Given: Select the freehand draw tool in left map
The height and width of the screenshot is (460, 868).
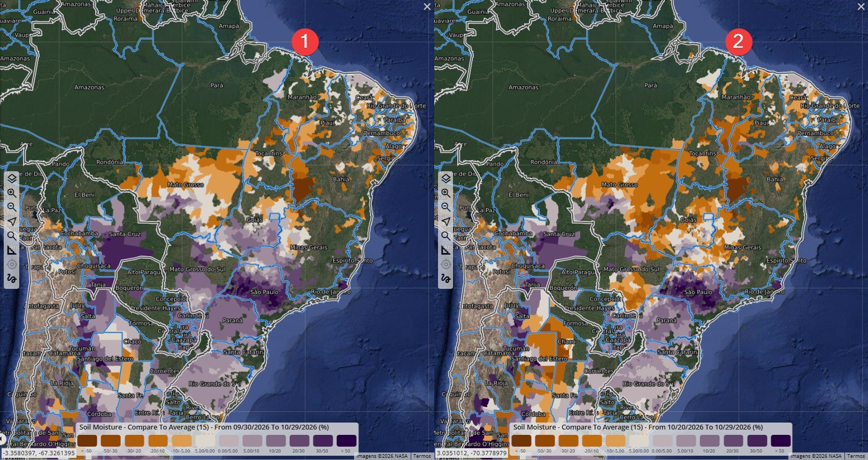Looking at the screenshot, I should point(12,279).
